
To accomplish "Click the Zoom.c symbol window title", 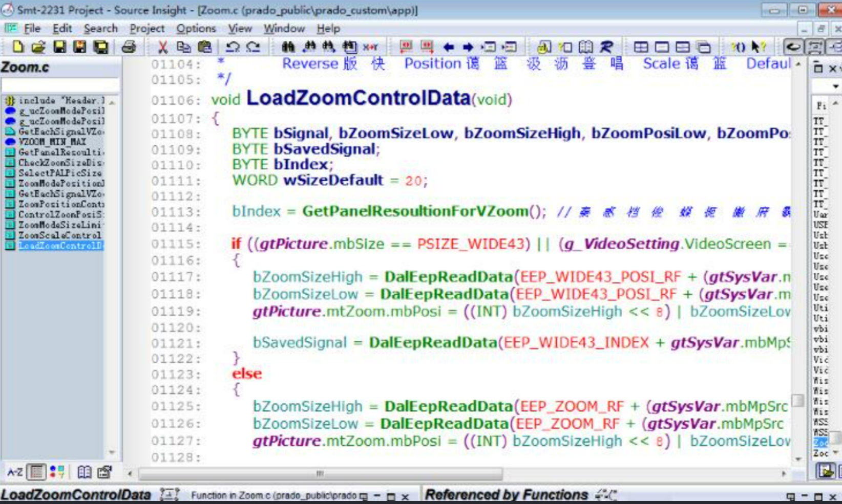I will 25,67.
